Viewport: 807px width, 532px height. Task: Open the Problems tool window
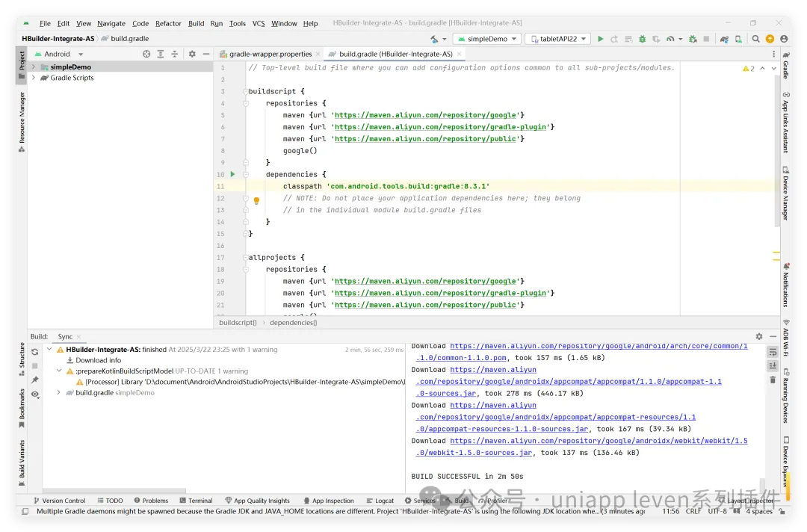(151, 500)
